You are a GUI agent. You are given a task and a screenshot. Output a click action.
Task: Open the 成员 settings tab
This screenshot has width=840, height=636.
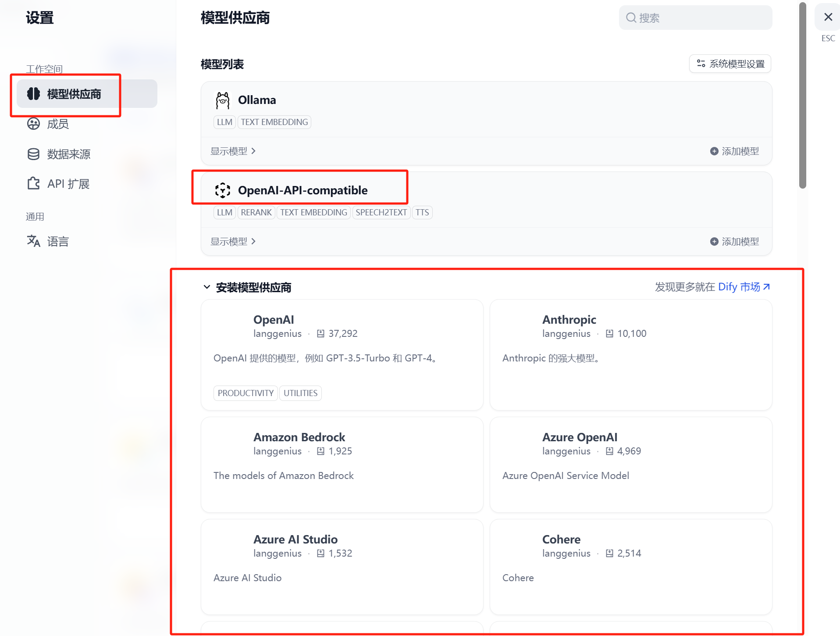(58, 124)
